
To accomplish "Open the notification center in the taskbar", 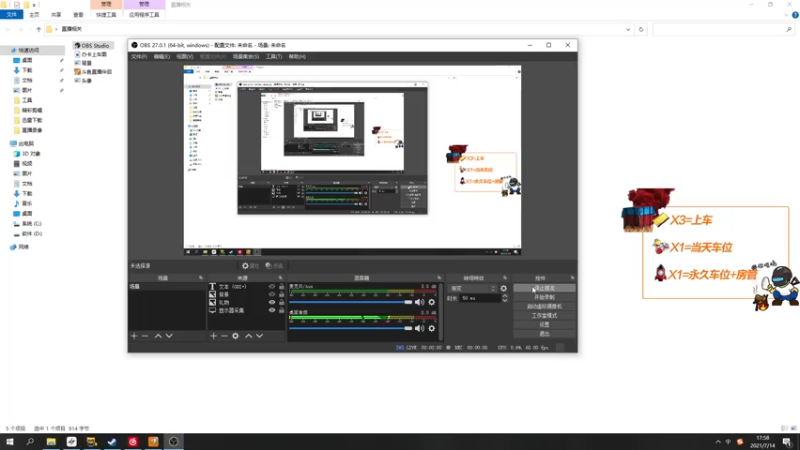I will click(x=787, y=442).
